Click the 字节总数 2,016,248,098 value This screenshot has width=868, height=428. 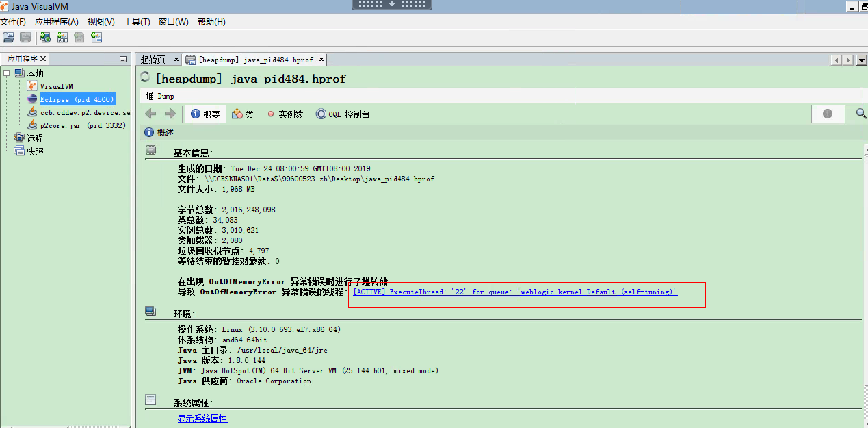click(x=248, y=210)
